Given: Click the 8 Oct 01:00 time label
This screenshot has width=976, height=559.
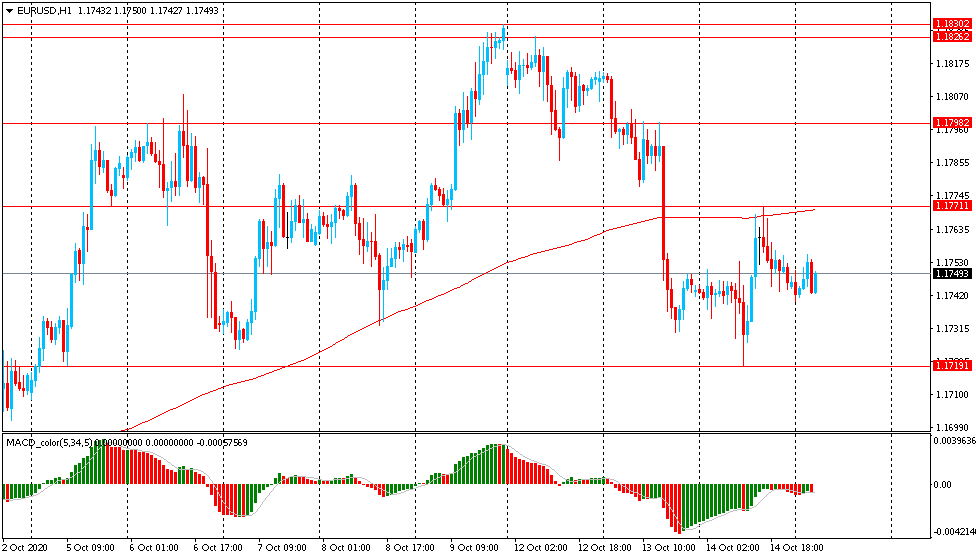Looking at the screenshot, I should tap(345, 548).
